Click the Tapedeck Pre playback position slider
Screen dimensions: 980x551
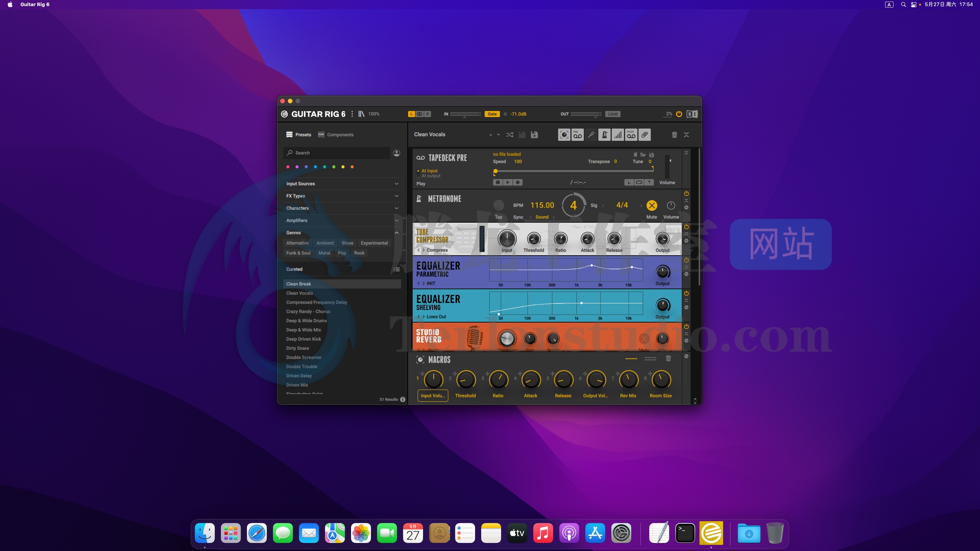pyautogui.click(x=573, y=171)
